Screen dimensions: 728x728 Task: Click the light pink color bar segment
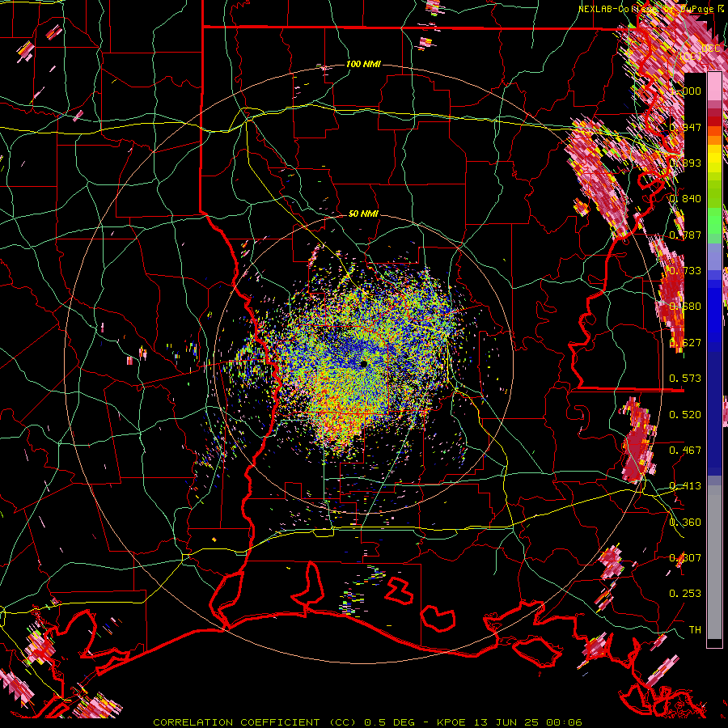coord(714,86)
